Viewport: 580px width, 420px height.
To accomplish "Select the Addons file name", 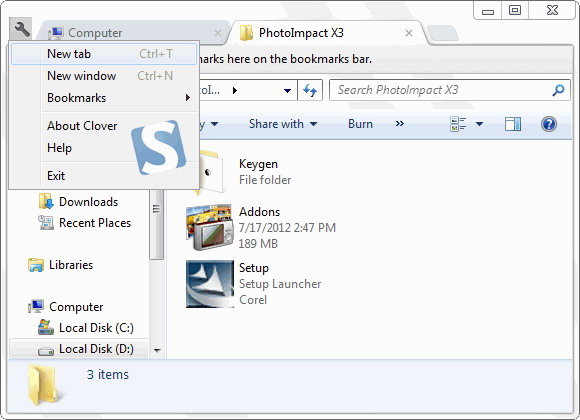I will [259, 212].
